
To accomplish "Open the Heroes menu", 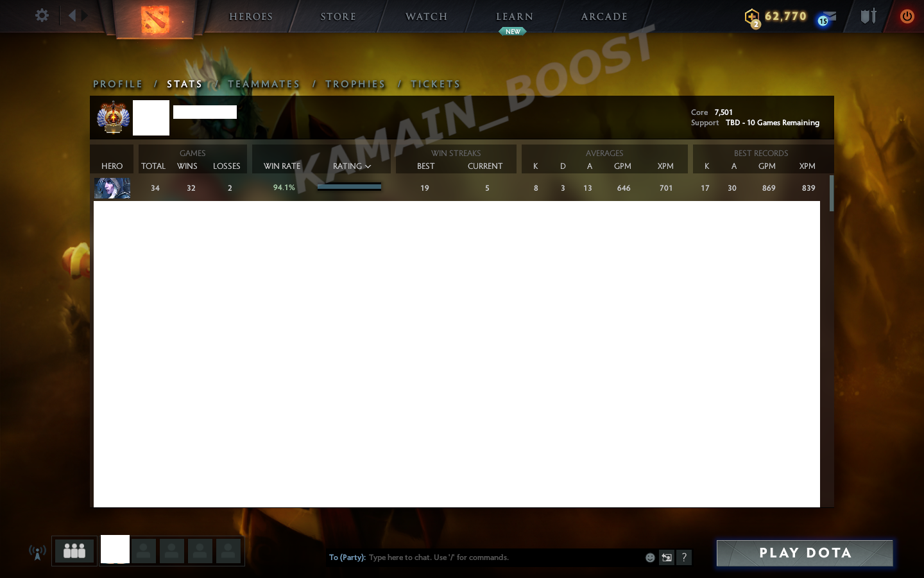I will [251, 17].
